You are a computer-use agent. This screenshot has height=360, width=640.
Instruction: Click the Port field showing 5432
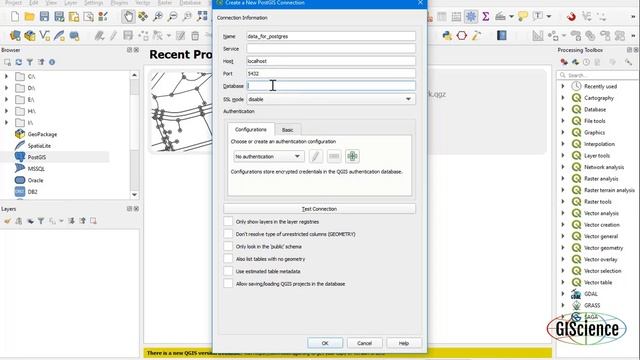pos(331,73)
